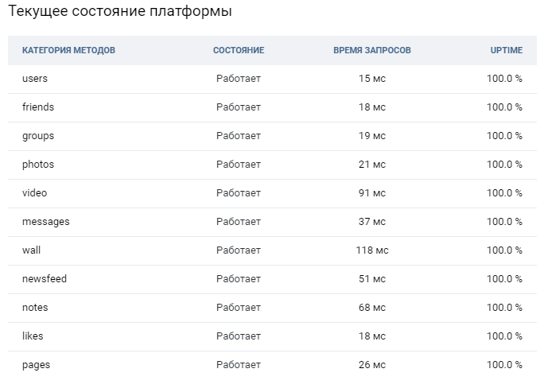The height and width of the screenshot is (392, 548).
Task: Open the 'newsfeed' category
Action: pos(45,279)
